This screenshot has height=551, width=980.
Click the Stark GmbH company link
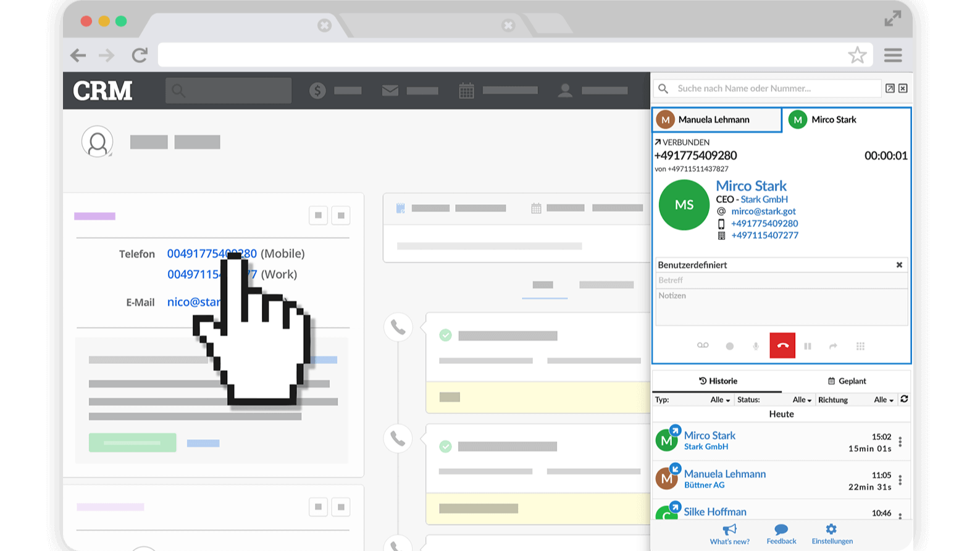click(x=764, y=199)
